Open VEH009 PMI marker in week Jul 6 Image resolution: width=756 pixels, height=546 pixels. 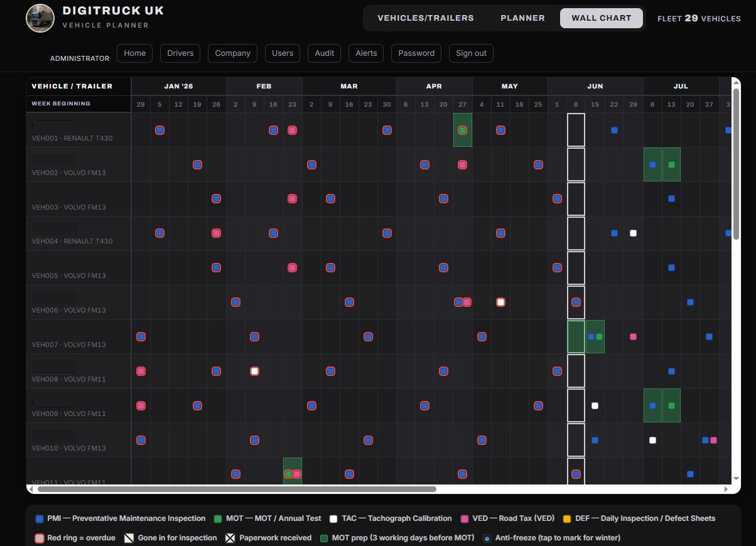tap(652, 405)
